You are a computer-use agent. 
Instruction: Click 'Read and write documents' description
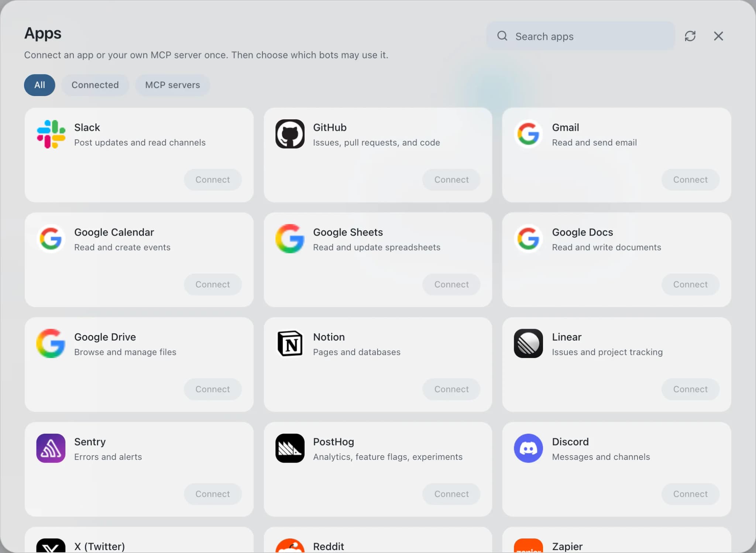point(606,248)
